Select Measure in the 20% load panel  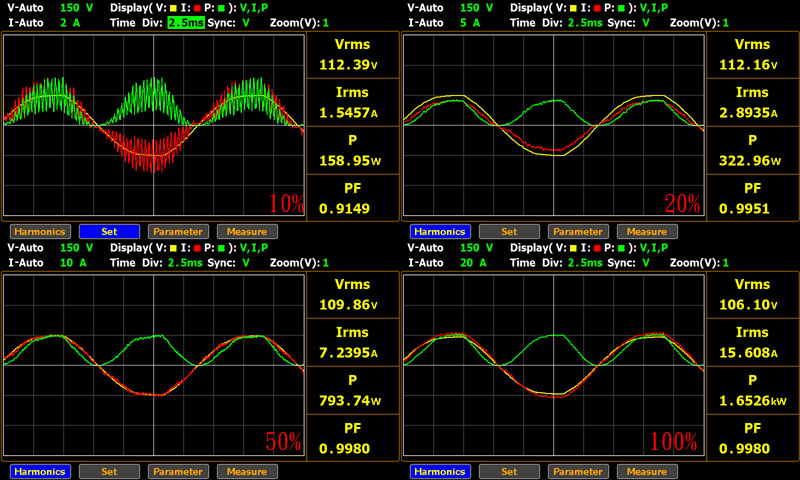pos(647,232)
